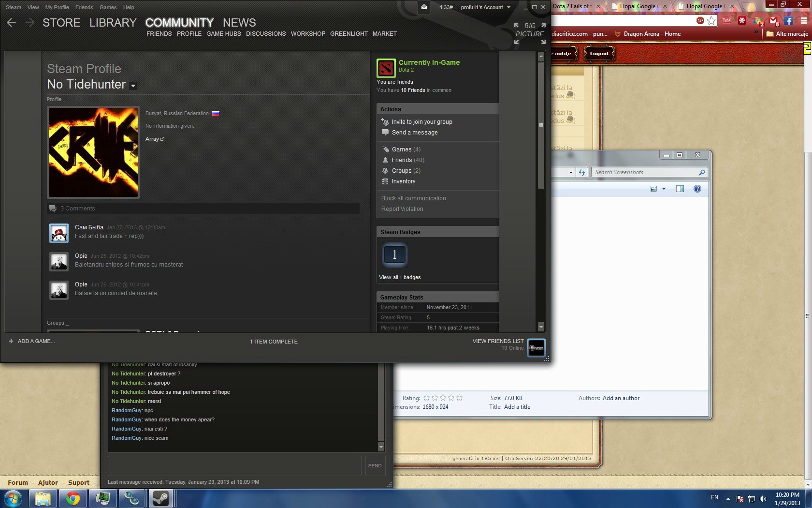Click the Steam profile page scrollbar thumb
The width and height of the screenshot is (812, 508).
(x=541, y=125)
